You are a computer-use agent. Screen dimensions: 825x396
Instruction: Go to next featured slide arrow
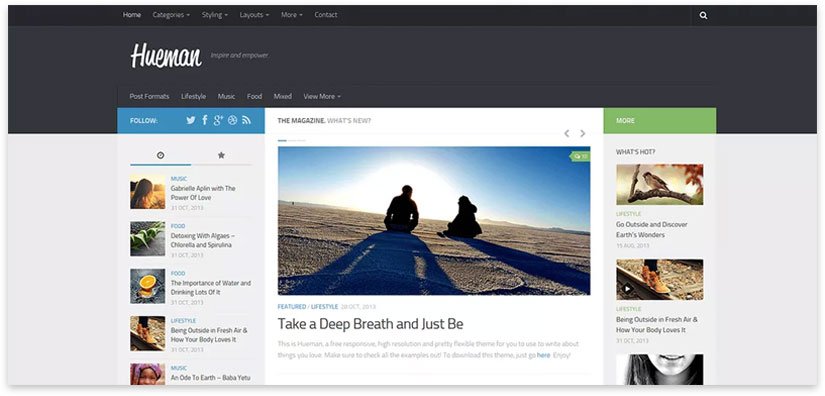(x=582, y=134)
